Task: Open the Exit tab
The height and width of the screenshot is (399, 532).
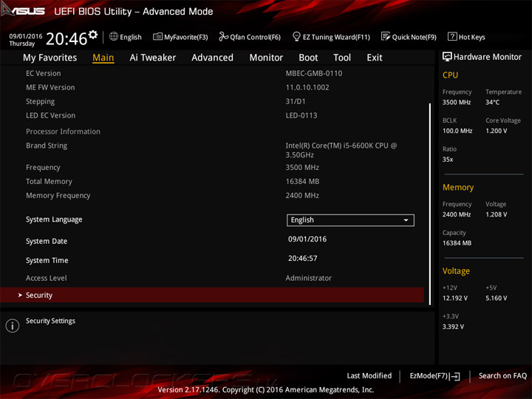Action: (x=374, y=58)
